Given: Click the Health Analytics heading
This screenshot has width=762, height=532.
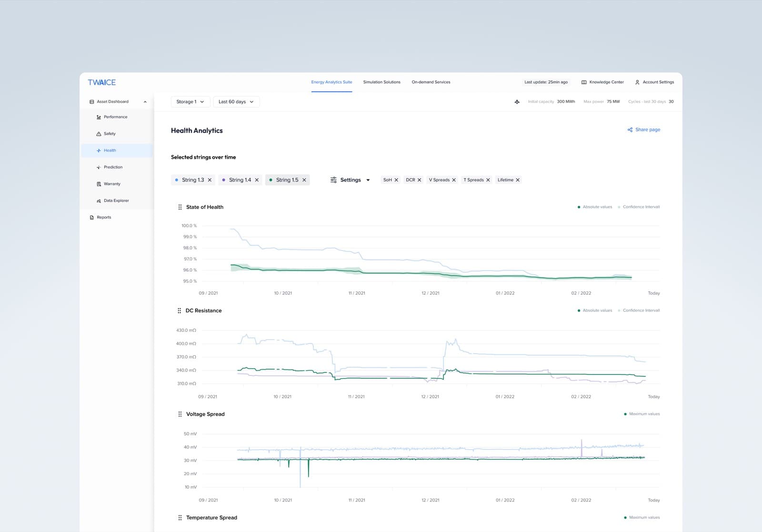Looking at the screenshot, I should click(x=197, y=130).
